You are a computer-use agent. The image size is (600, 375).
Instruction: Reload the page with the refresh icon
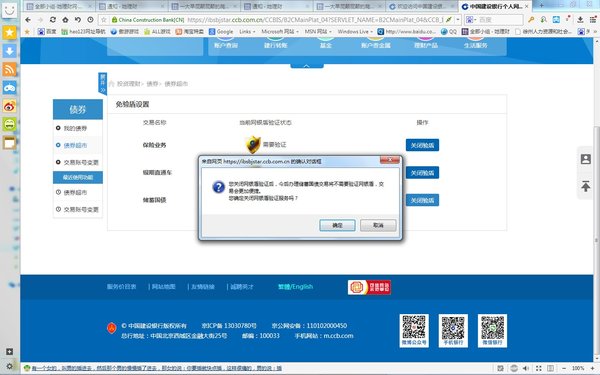pyautogui.click(x=53, y=20)
